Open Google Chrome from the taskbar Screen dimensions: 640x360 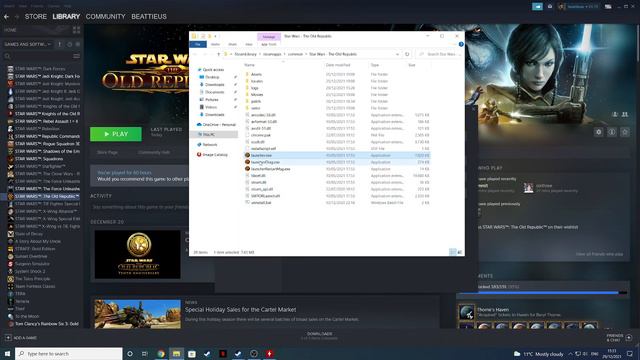(x=161, y=354)
